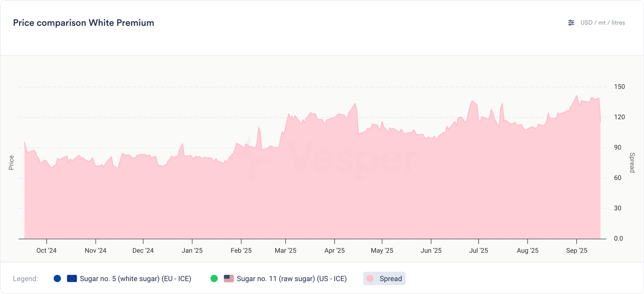Screen dimensions: 644x294
Task: Select Sep '25 on the time axis
Action: [576, 251]
